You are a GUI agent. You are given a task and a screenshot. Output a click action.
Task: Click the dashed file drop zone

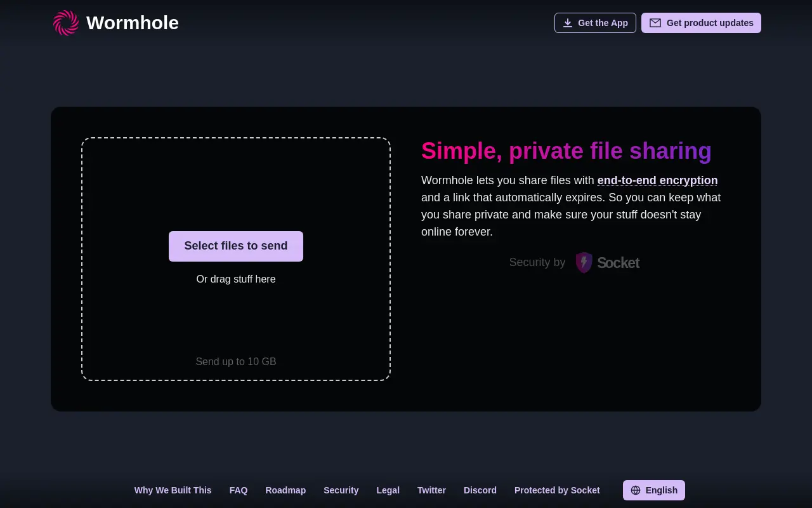(x=236, y=259)
